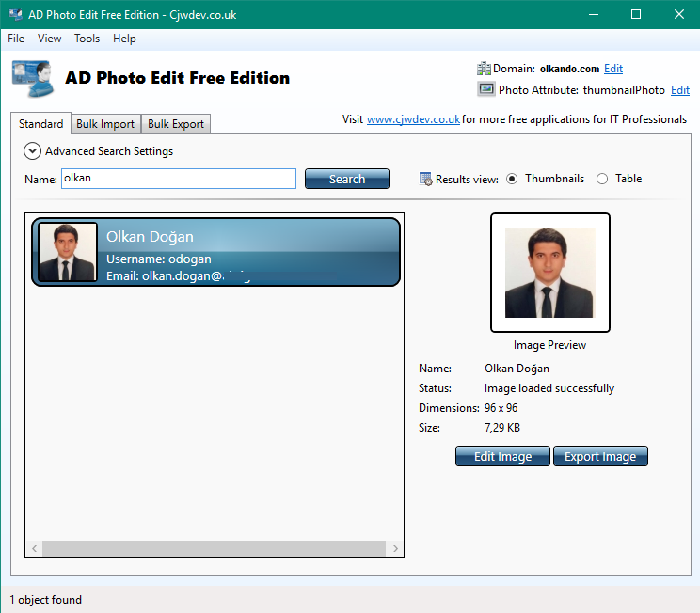Click the AD Photo Edit application logo
Image resolution: width=700 pixels, height=613 pixels.
33,79
